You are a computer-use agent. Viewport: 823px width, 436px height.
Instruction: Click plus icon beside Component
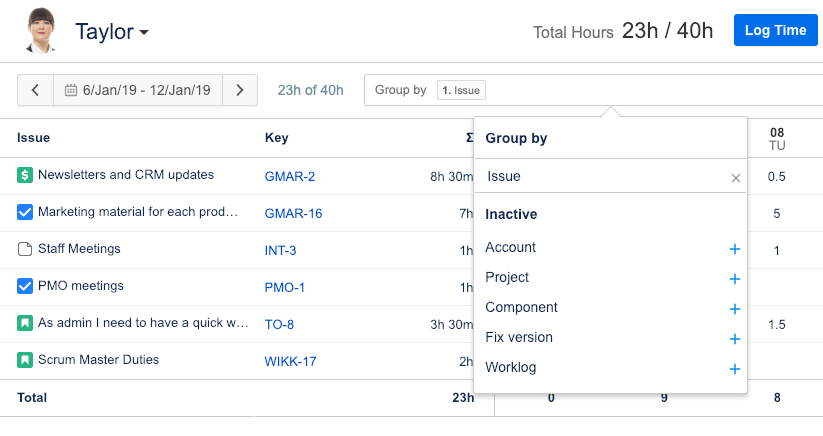coord(735,309)
